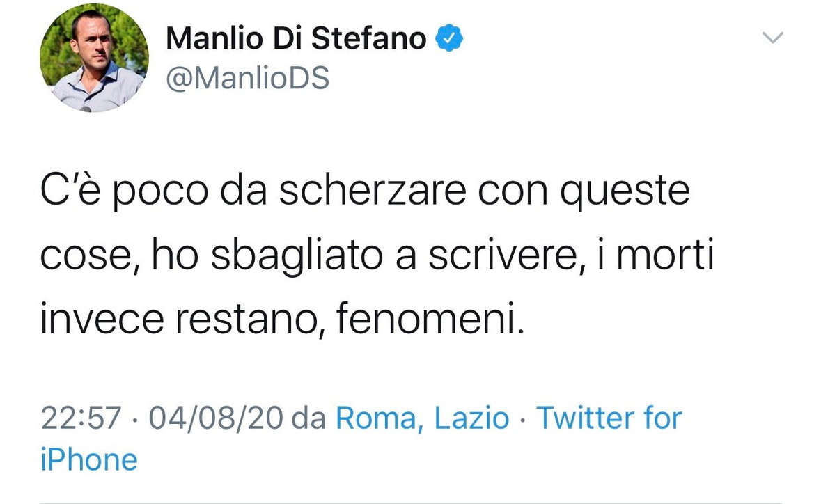Click the surname Stefano in header

coord(368,38)
